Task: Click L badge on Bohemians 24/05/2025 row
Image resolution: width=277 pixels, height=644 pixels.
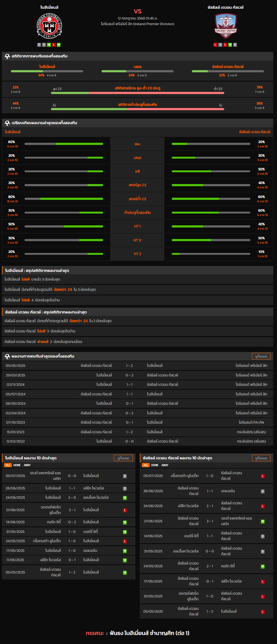Action: (125, 541)
